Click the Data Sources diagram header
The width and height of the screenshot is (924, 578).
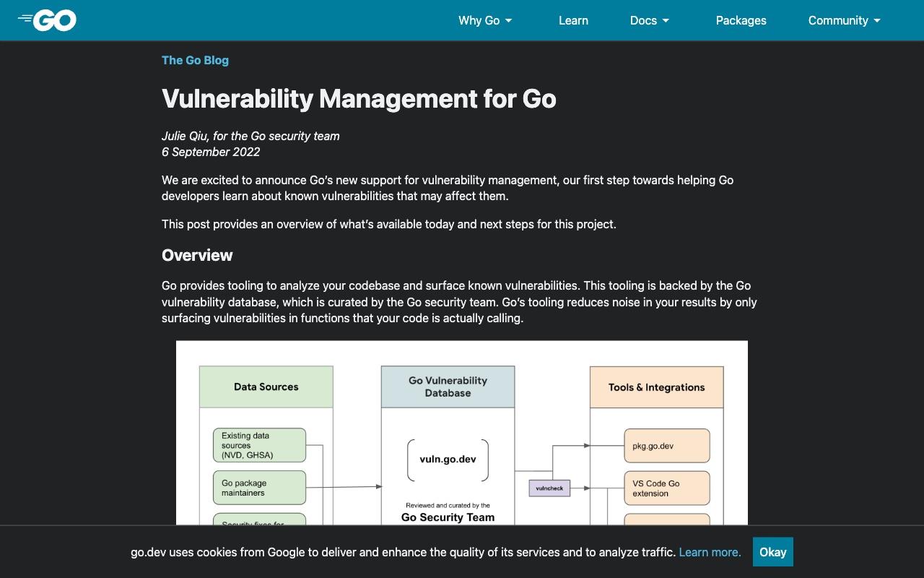click(x=266, y=387)
